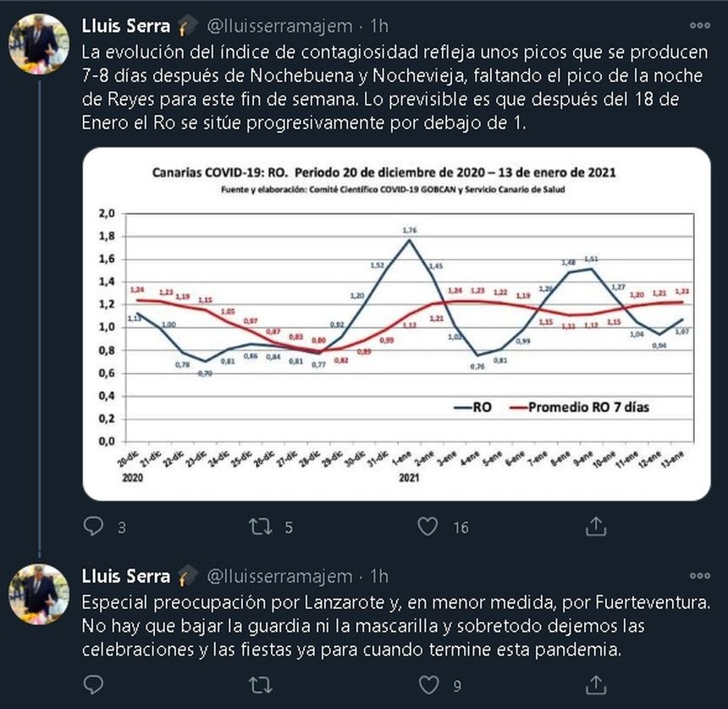The width and height of the screenshot is (728, 709).
Task: Like the first tweet with 16 likes
Action: click(428, 527)
